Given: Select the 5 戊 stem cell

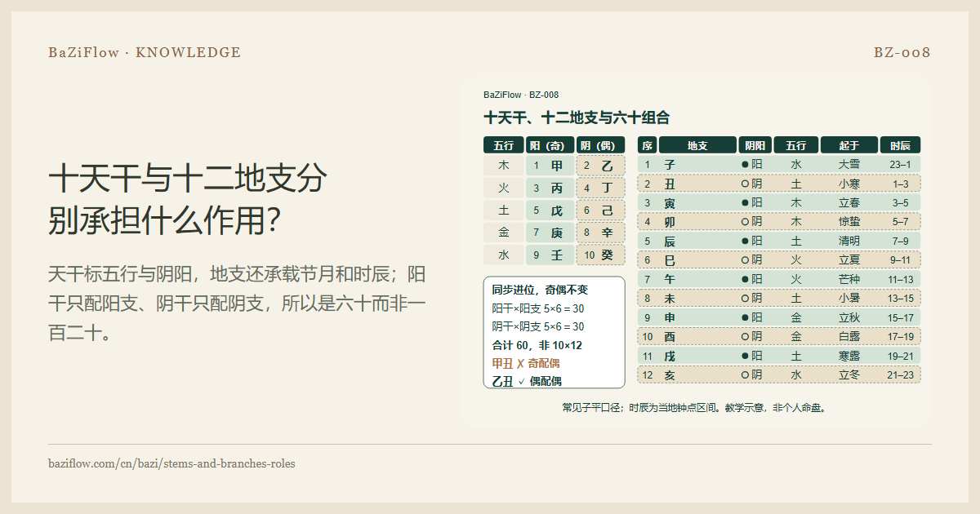Looking at the screenshot, I should click(550, 210).
